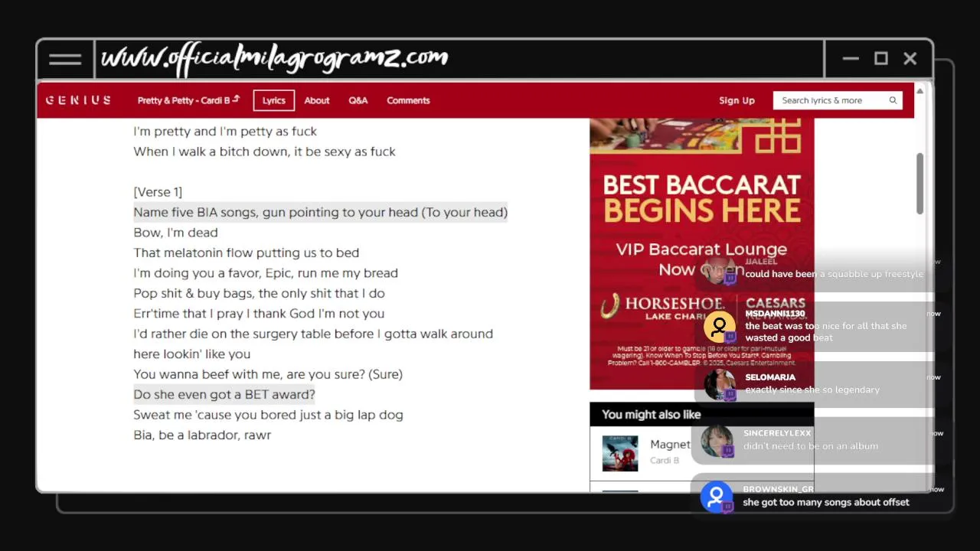Click chat message 'exactly since she so legendary'
980x551 pixels.
point(812,390)
